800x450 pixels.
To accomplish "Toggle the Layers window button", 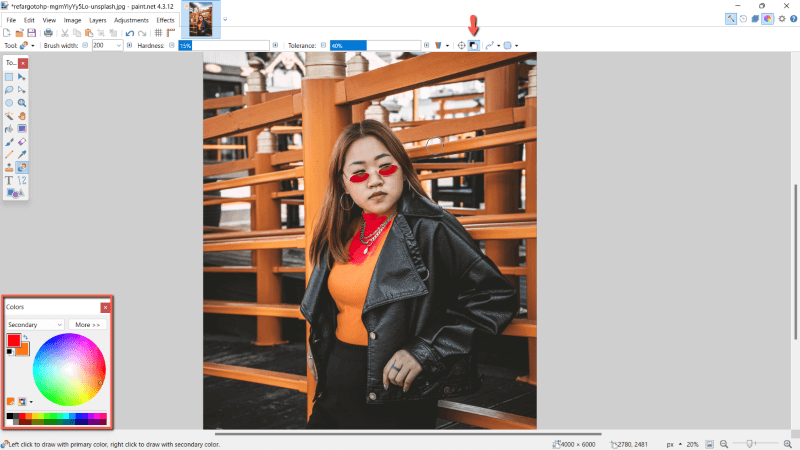I will [x=756, y=19].
